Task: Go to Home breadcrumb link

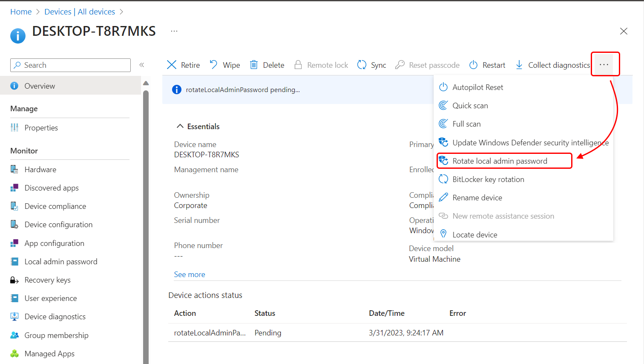Action: tap(21, 12)
